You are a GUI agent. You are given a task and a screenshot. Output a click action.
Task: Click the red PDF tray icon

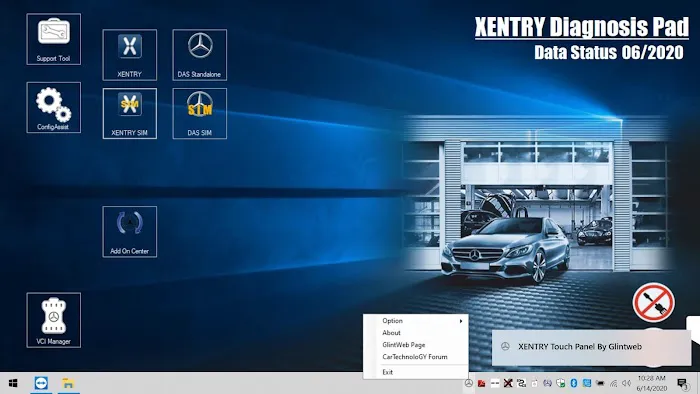click(x=481, y=383)
